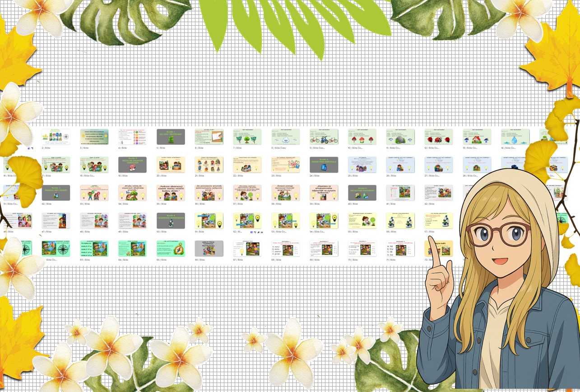The height and width of the screenshot is (392, 580).
Task: Click the "70 | Slide" label
Action: coord(354,259)
